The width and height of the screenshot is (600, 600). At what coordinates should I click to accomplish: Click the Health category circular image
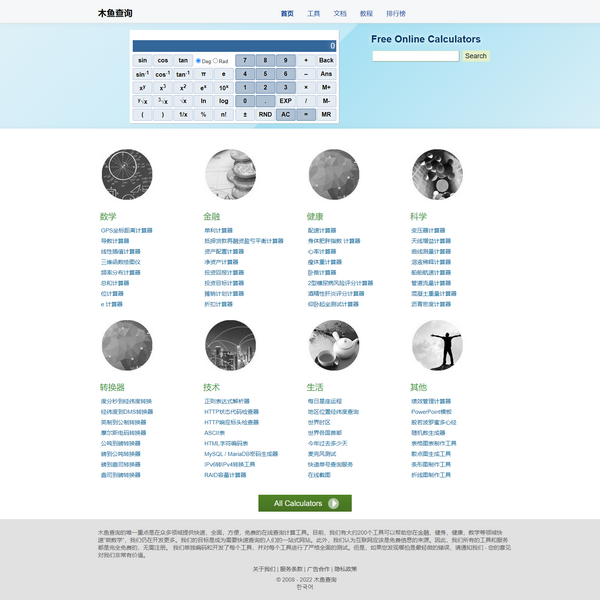(x=334, y=175)
